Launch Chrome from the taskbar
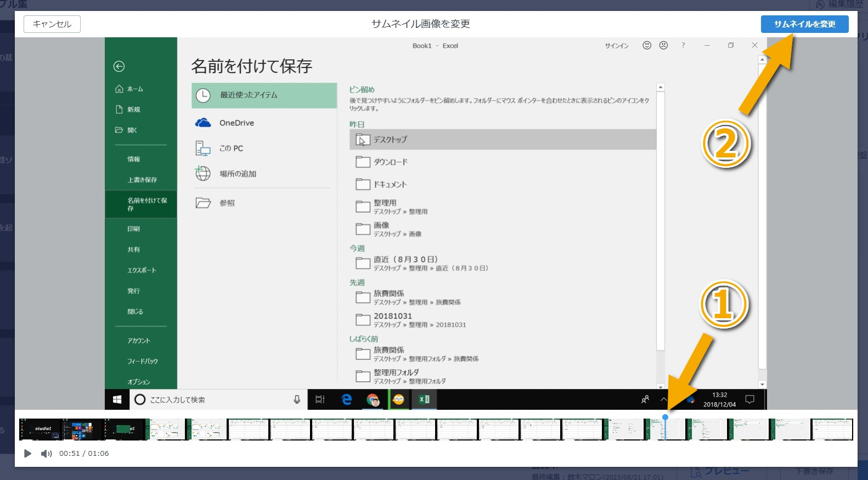Screen dimensions: 868x480 [x=373, y=400]
